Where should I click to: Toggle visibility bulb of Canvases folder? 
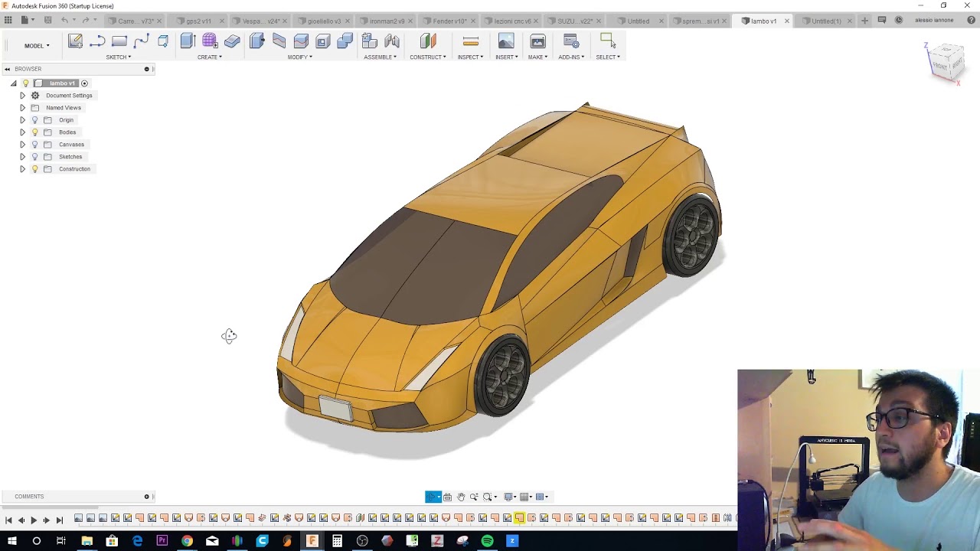[x=34, y=145]
